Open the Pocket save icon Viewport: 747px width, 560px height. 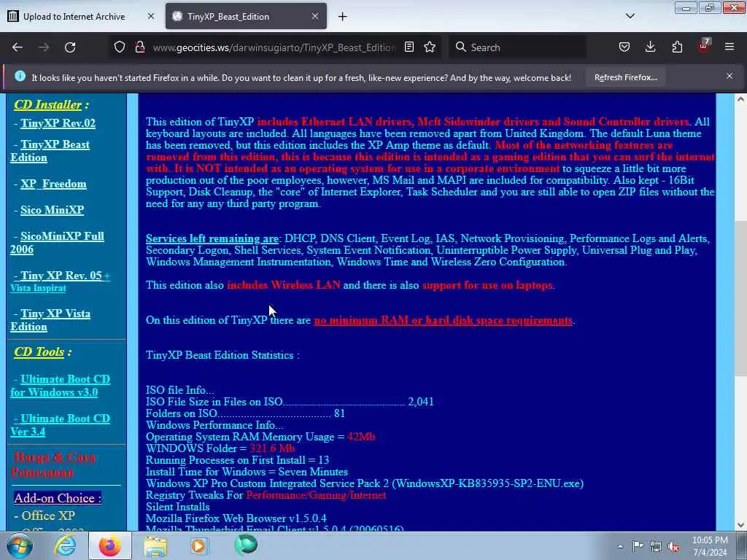click(624, 47)
